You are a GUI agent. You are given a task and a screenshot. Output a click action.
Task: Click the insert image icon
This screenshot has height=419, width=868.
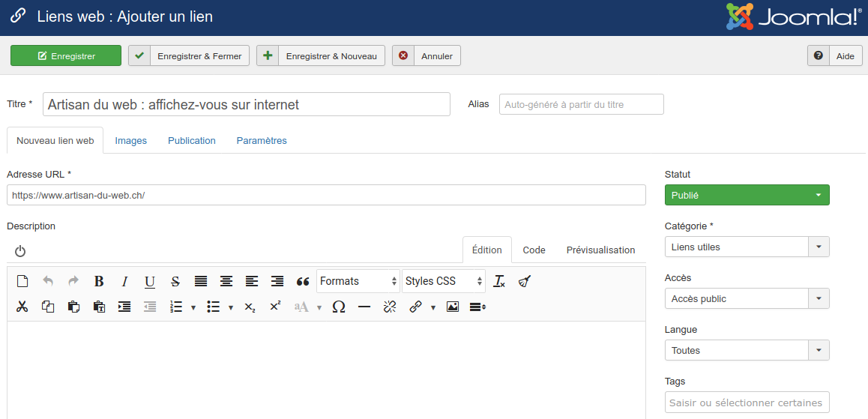coord(452,307)
